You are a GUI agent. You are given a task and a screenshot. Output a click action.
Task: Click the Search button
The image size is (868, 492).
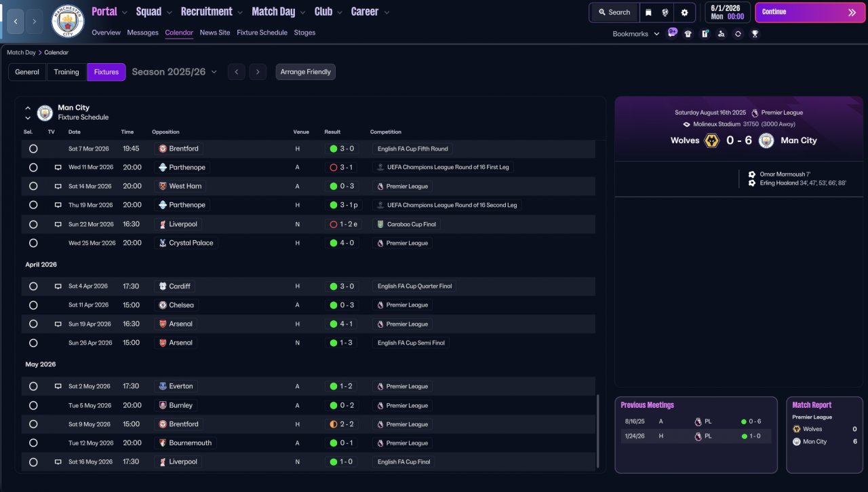(614, 12)
